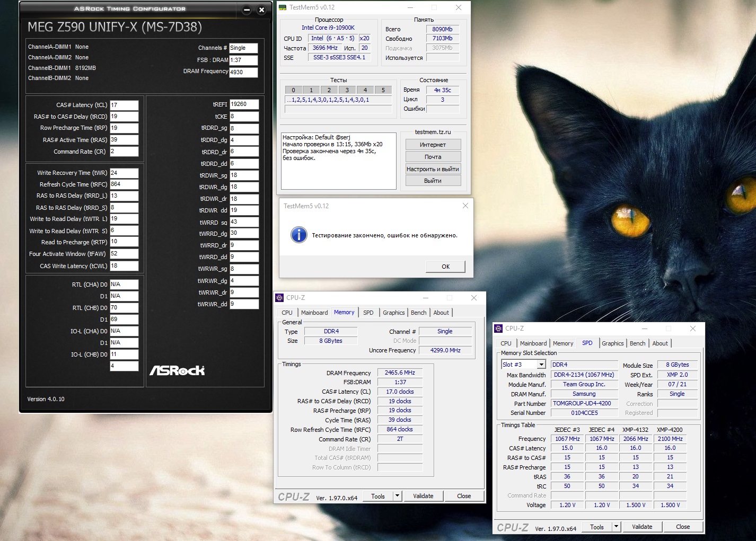The height and width of the screenshot is (541, 756).
Task: Expand the Tools arrow in CPU-Z Timings window
Action: click(x=397, y=496)
